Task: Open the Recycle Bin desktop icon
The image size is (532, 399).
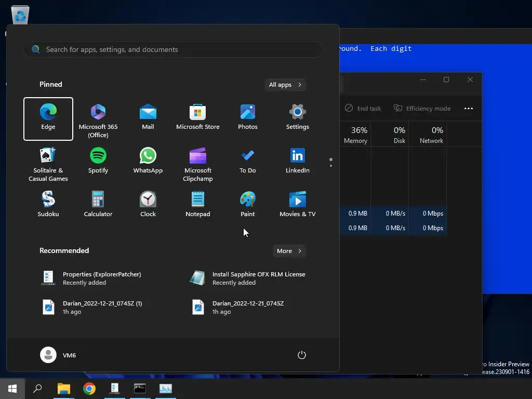Action: point(20,15)
